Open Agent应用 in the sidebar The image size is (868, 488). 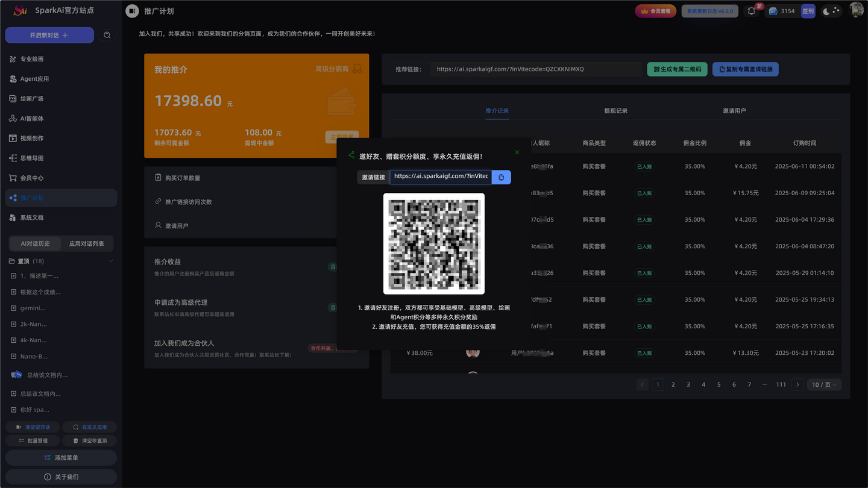pos(61,79)
